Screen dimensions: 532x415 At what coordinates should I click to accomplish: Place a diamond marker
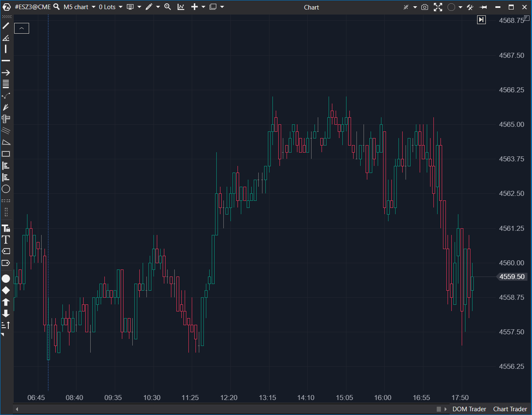pyautogui.click(x=6, y=290)
